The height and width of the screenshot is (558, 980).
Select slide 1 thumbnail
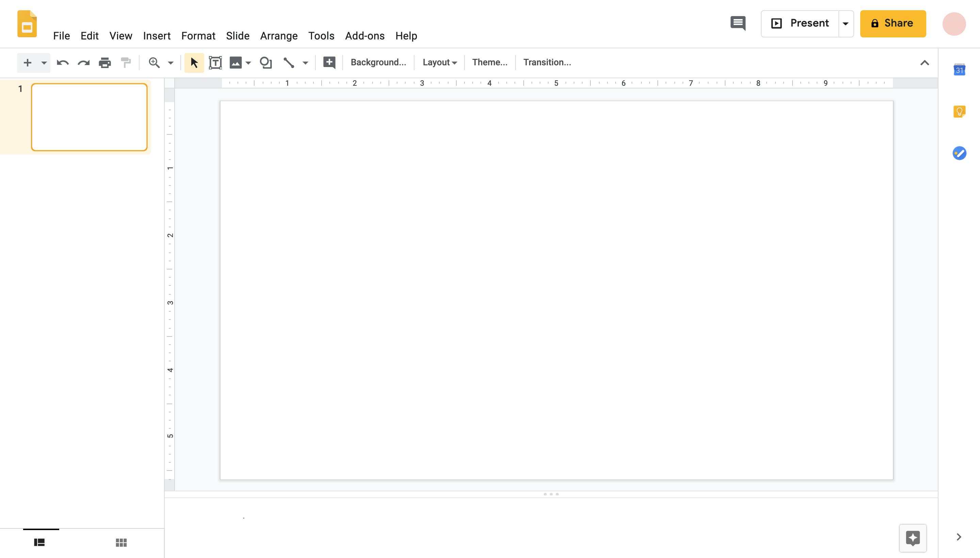click(x=89, y=117)
